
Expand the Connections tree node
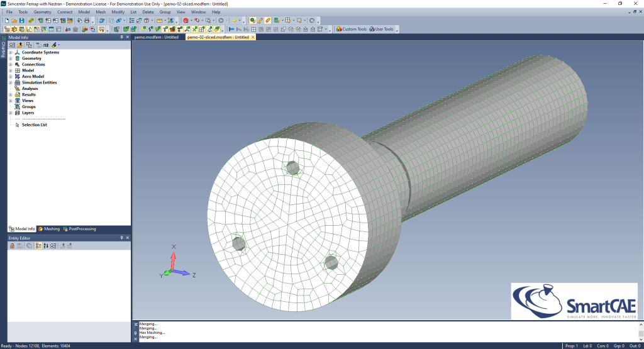[11, 65]
